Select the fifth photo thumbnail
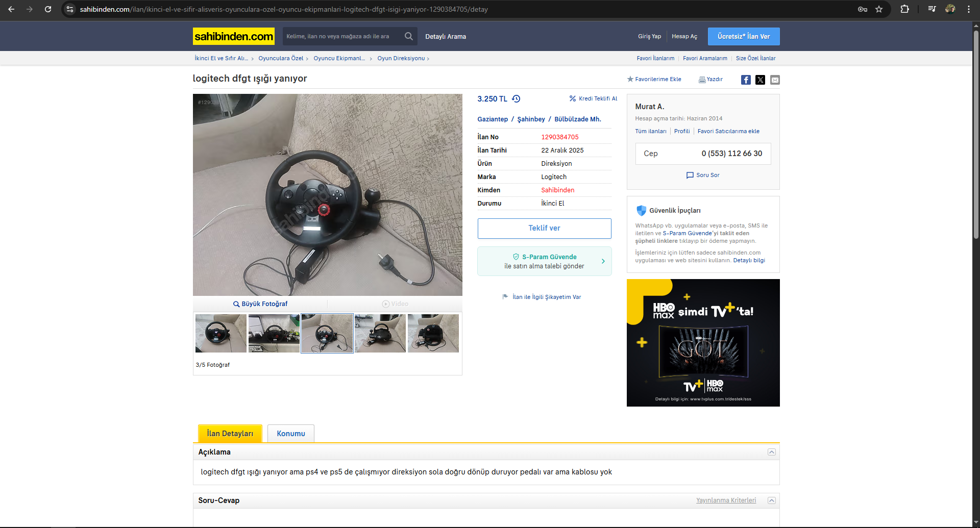The width and height of the screenshot is (980, 528). [433, 333]
